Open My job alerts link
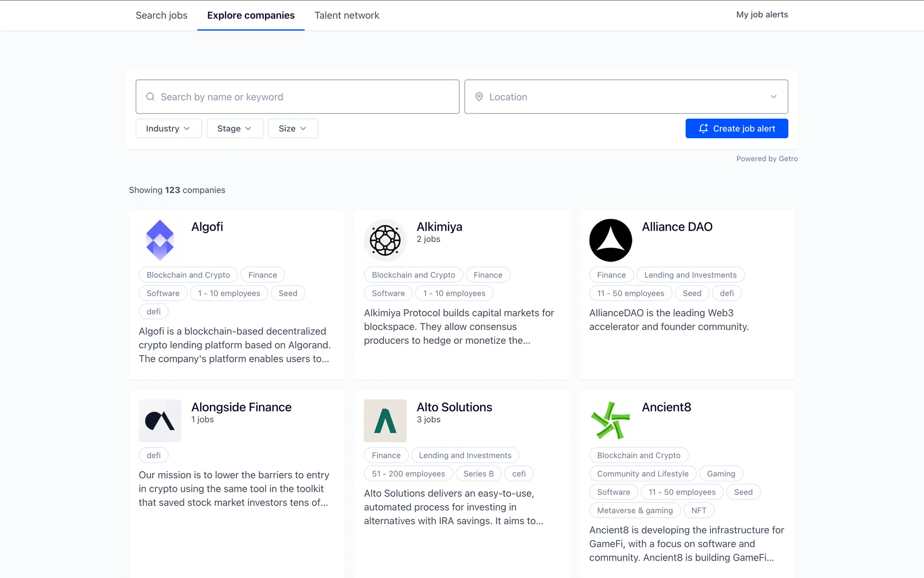The width and height of the screenshot is (924, 578). 762,14
